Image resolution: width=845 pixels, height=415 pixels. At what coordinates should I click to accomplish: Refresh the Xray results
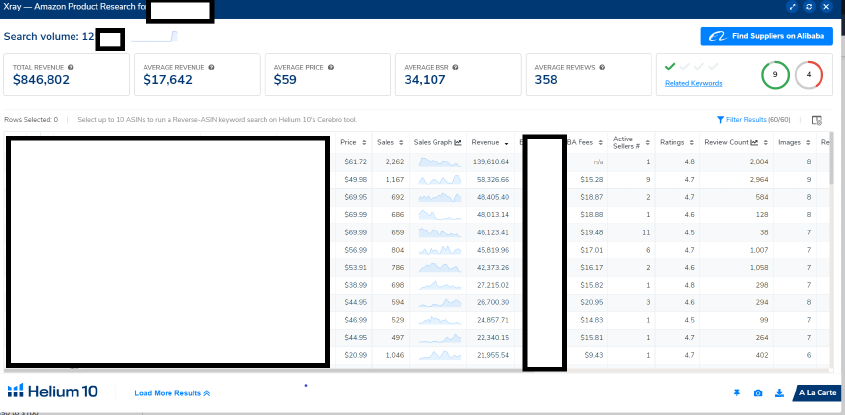click(809, 7)
